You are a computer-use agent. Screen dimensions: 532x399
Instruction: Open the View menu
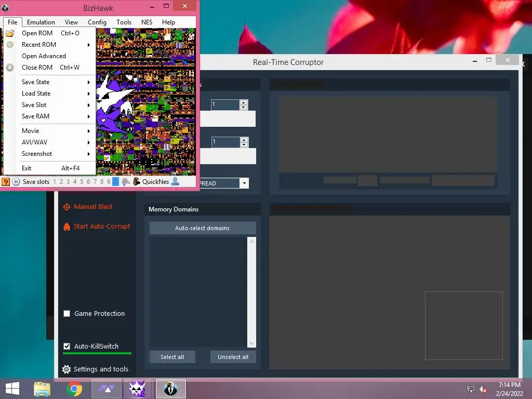pyautogui.click(x=71, y=22)
